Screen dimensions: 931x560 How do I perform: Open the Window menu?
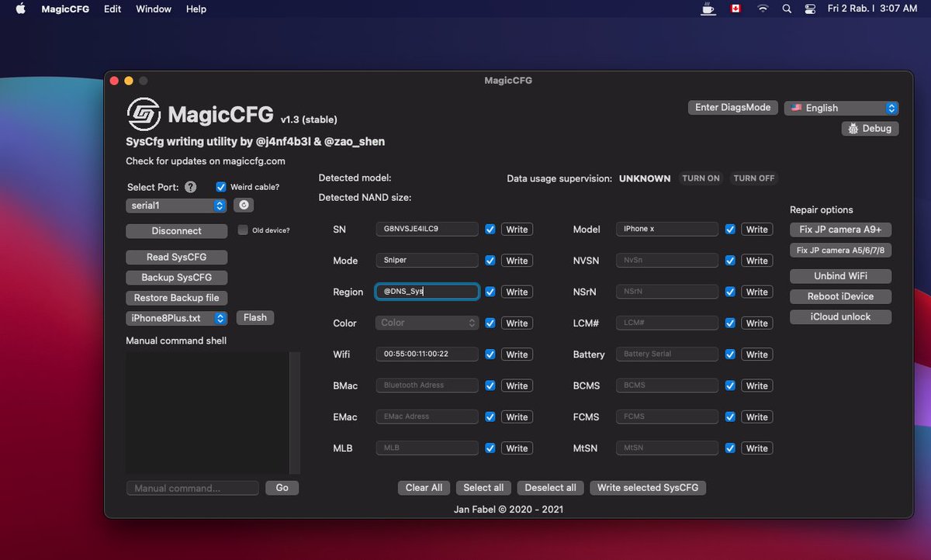point(154,9)
